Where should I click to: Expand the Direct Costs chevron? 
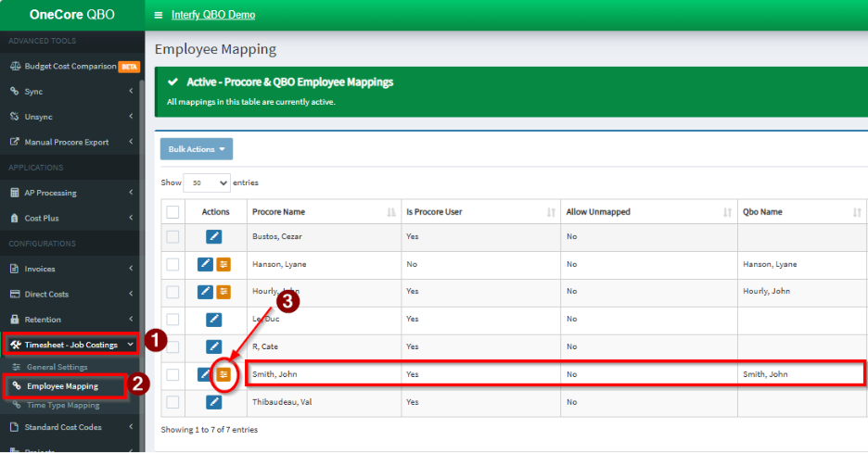131,294
